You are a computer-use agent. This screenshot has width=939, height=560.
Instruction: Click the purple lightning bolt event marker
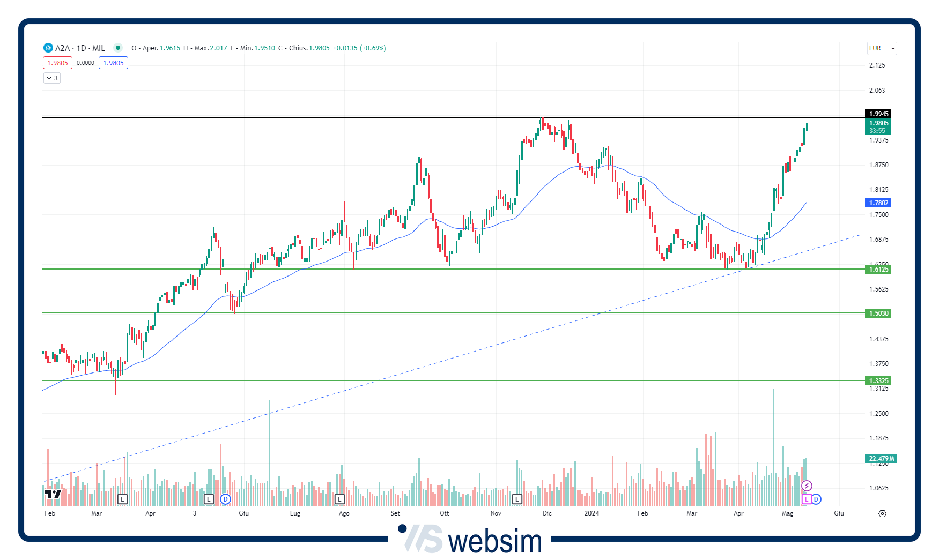tap(807, 486)
